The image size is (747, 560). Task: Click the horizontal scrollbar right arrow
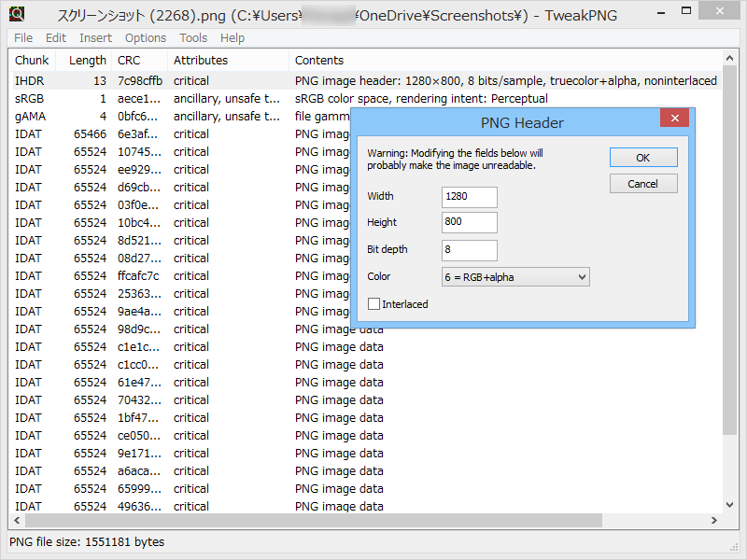point(713,520)
